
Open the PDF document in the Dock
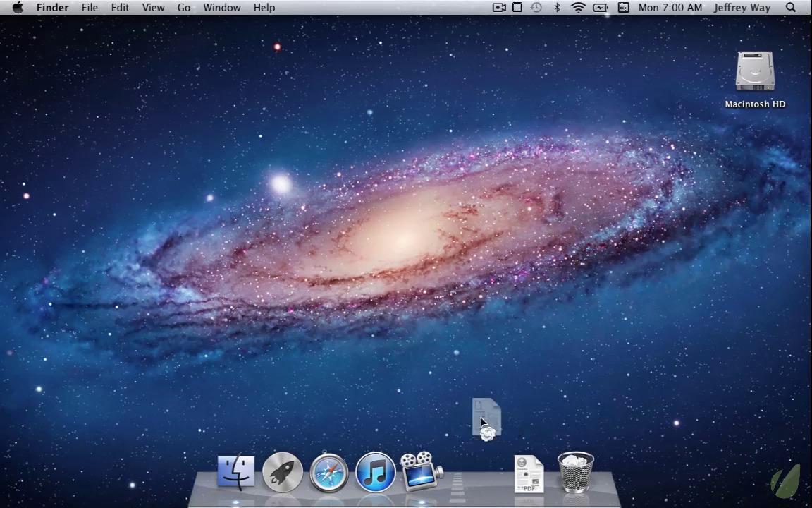point(529,473)
